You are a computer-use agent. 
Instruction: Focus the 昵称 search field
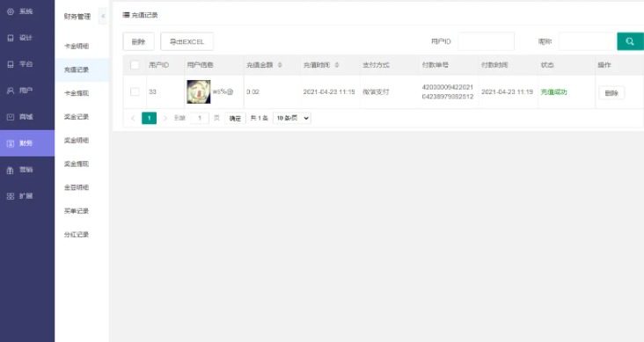tap(587, 41)
